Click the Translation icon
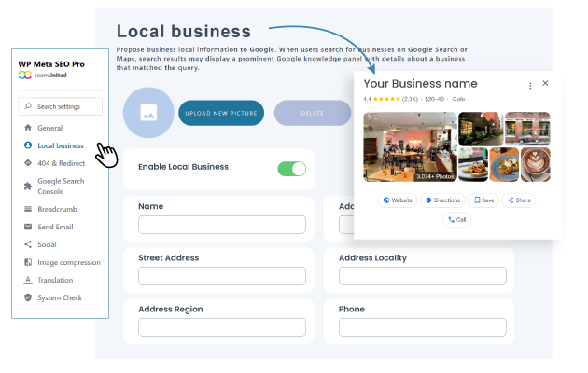Image resolution: width=588 pixels, height=373 pixels. (x=28, y=280)
